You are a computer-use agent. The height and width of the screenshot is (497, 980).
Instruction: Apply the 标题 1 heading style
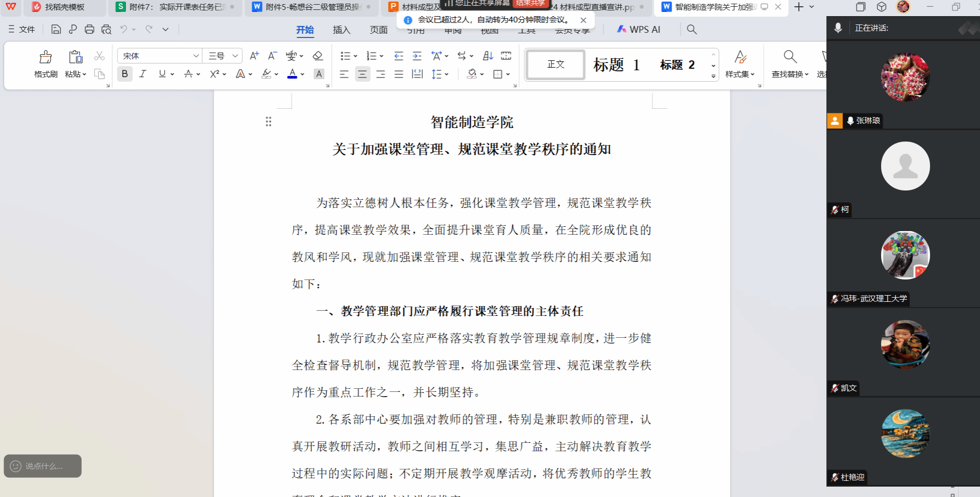coord(616,65)
